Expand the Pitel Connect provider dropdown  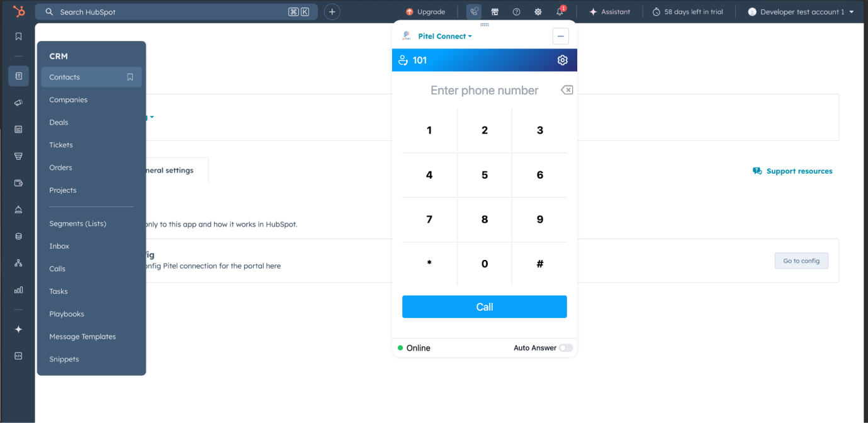(445, 36)
